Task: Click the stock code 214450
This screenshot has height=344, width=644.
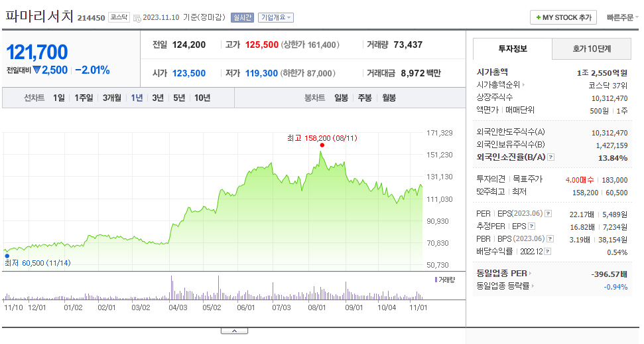Action: [x=91, y=18]
